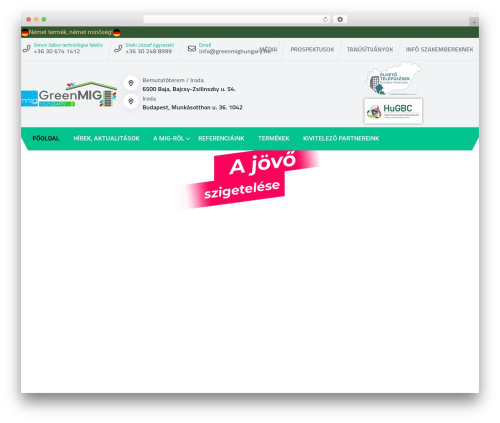This screenshot has width=500, height=423.
Task: Open REFERENCIÁINK menu item
Action: tap(221, 138)
